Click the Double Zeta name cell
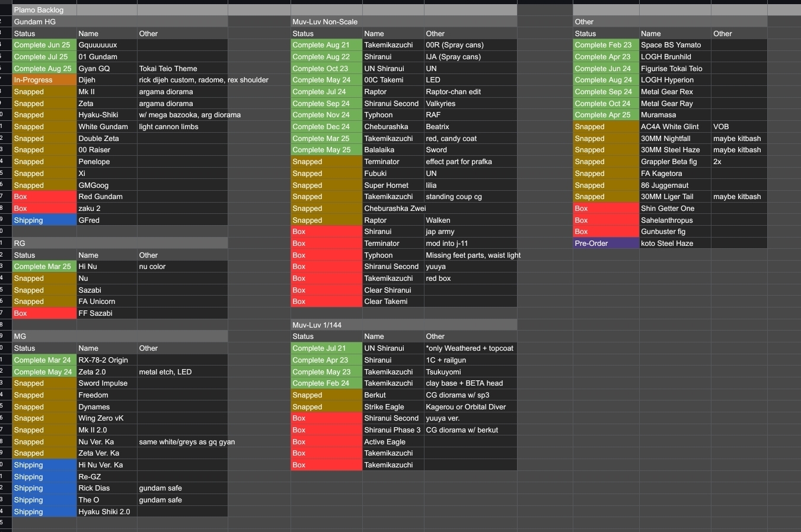This screenshot has width=801, height=532. pos(107,139)
